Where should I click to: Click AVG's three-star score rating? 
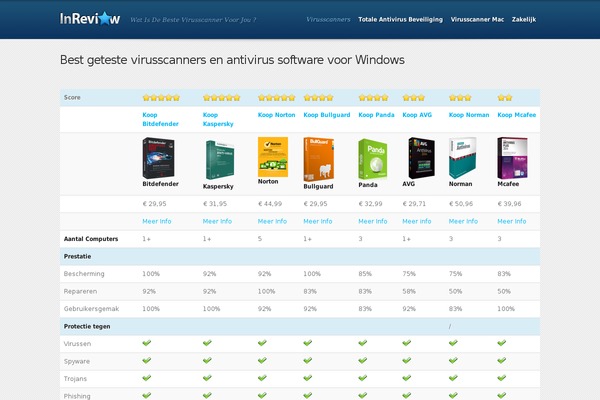coord(414,98)
